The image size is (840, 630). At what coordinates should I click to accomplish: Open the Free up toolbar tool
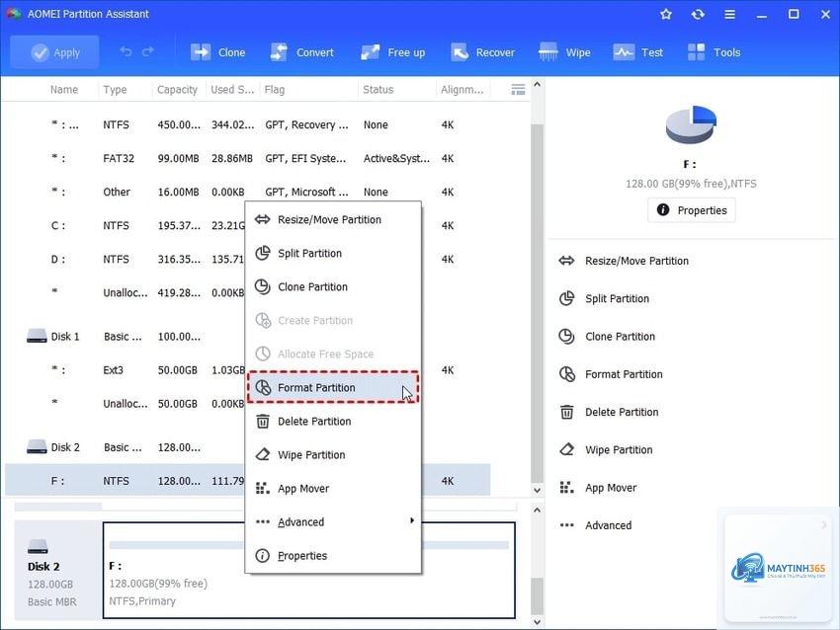click(x=392, y=52)
